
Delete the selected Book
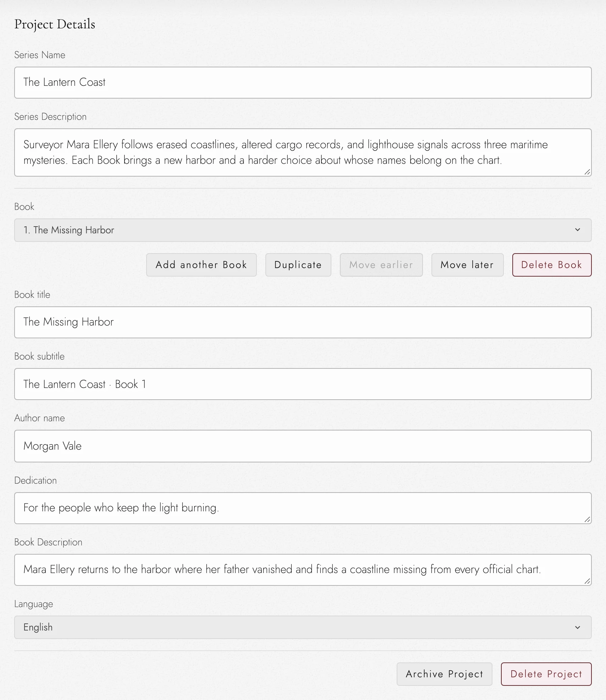click(x=552, y=265)
